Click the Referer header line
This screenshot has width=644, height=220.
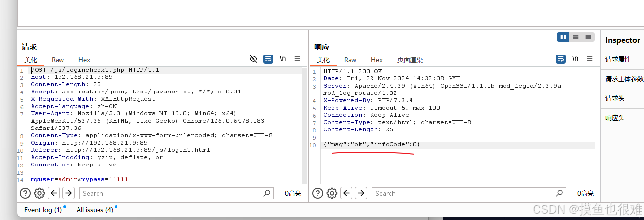120,150
